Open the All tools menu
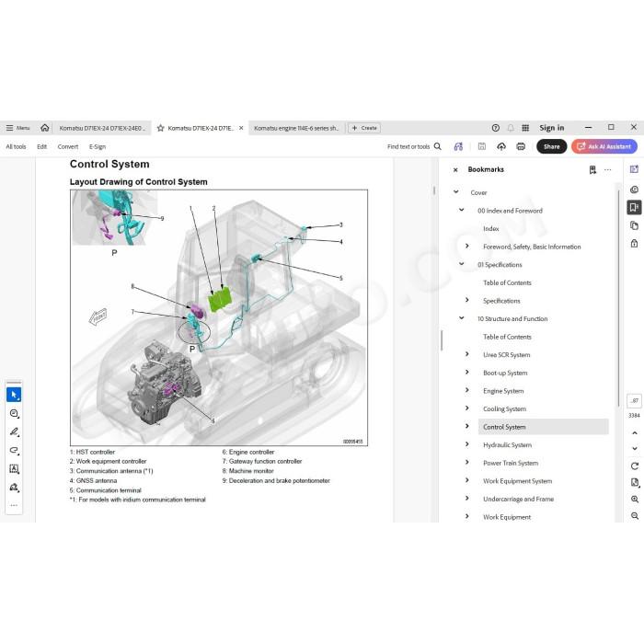The image size is (644, 644). [16, 146]
